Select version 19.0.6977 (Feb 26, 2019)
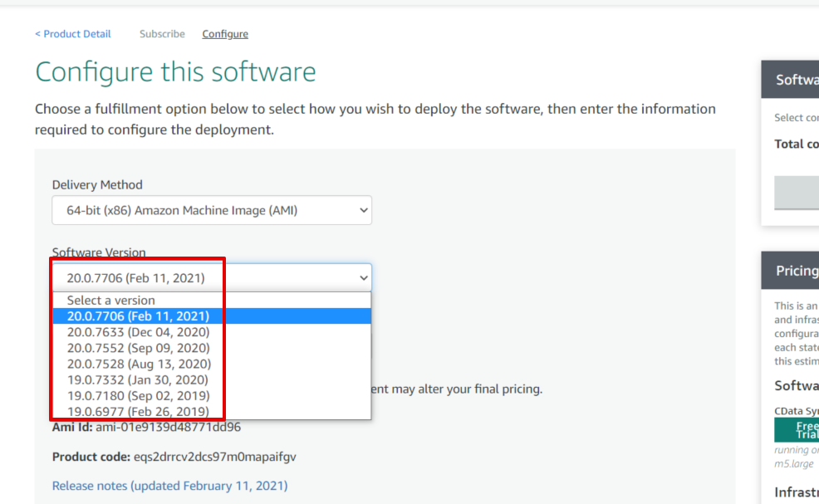This screenshot has width=819, height=504. coord(212,412)
